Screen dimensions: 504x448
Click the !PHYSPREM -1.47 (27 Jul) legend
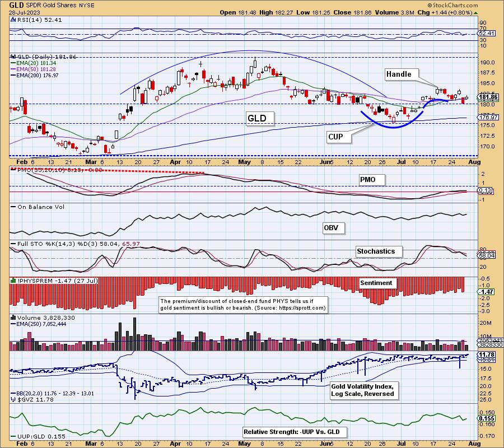pyautogui.click(x=58, y=281)
